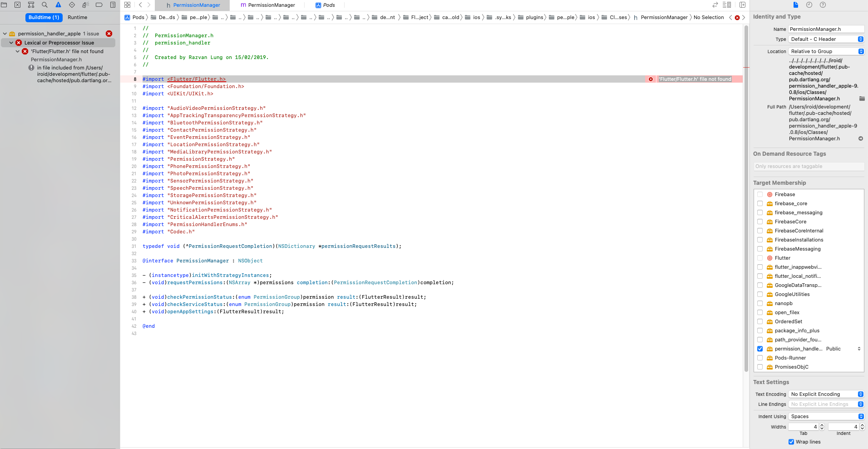Click the file Name input field
The width and height of the screenshot is (868, 449).
coord(826,29)
